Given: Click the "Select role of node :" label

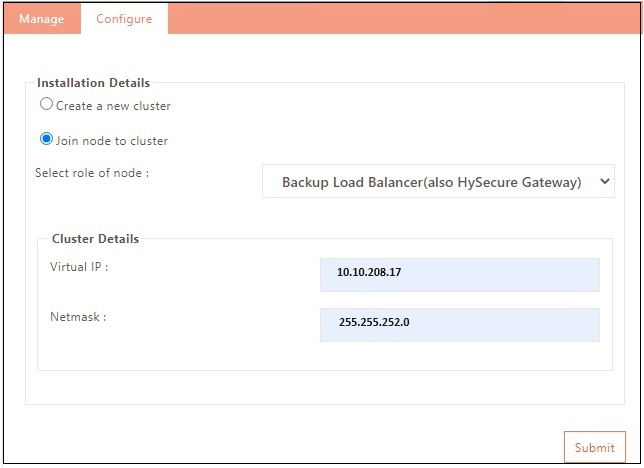Looking at the screenshot, I should (x=92, y=173).
